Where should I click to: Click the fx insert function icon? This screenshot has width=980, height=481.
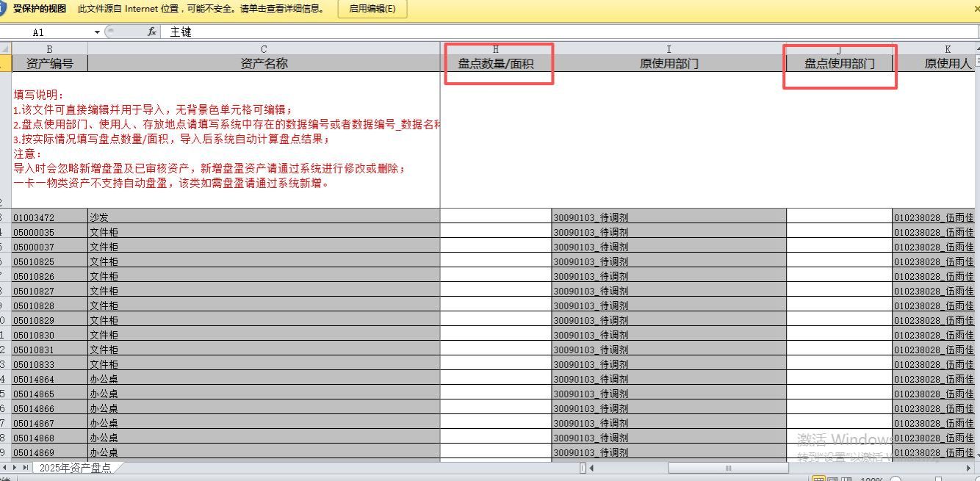click(x=152, y=32)
